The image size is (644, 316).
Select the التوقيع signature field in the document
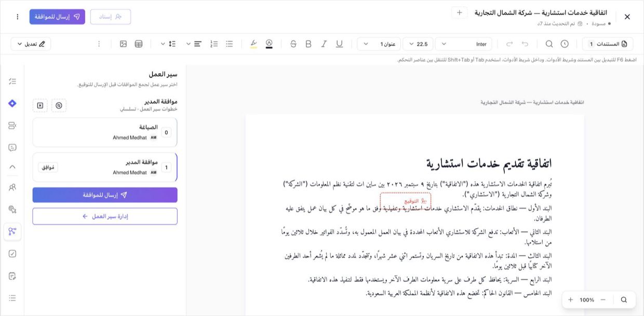pos(405,201)
